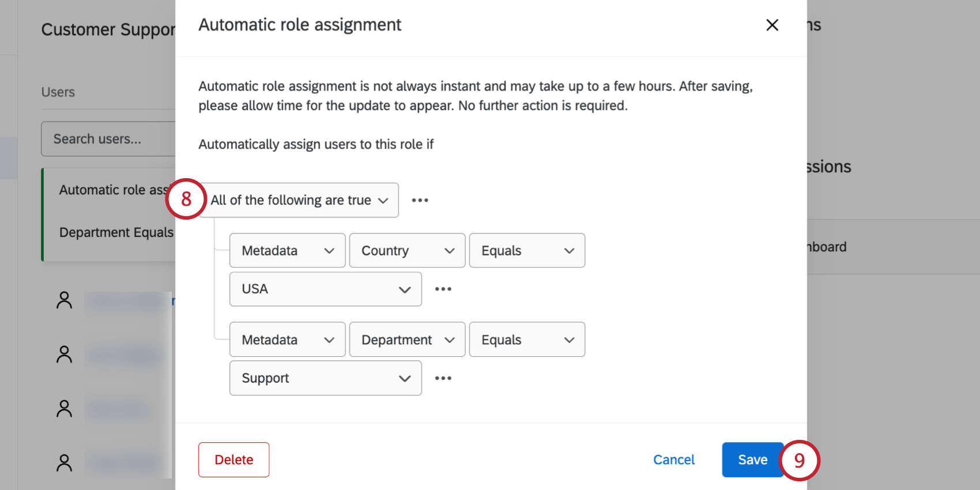Click three-dot menu beside Support value
Image resolution: width=980 pixels, height=490 pixels.
[443, 378]
